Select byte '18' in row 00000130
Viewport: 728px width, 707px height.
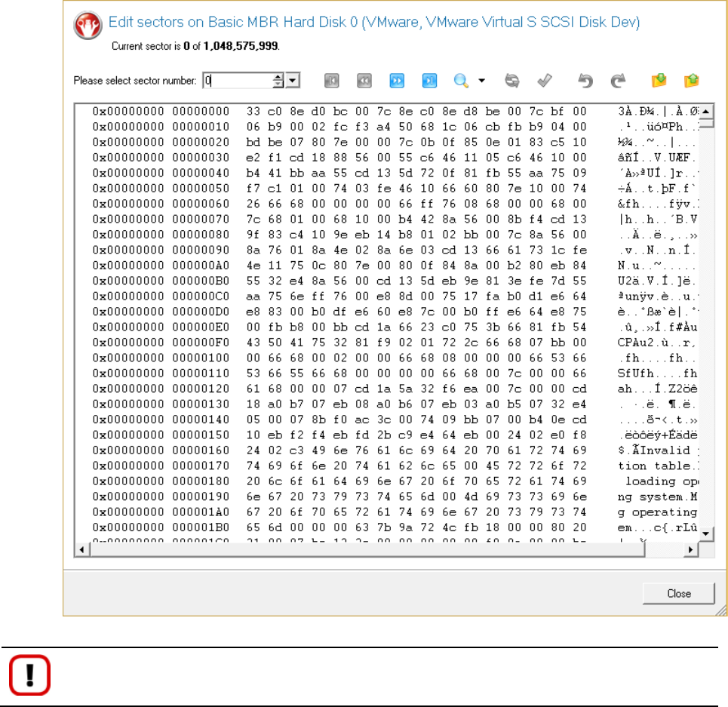[253, 404]
